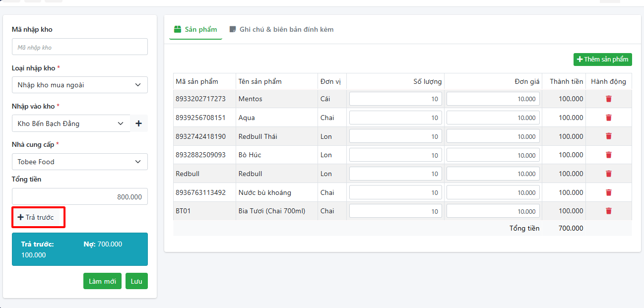Click trash icon for Nước bù khoáng
The height and width of the screenshot is (308, 644).
(x=608, y=192)
